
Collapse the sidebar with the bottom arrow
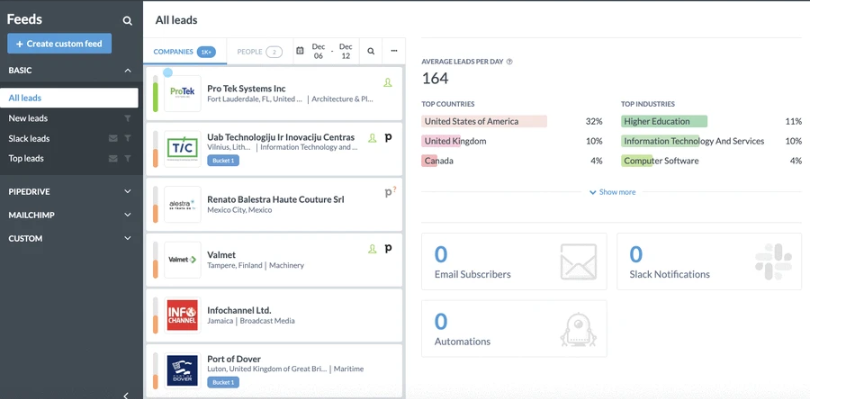[x=126, y=395]
